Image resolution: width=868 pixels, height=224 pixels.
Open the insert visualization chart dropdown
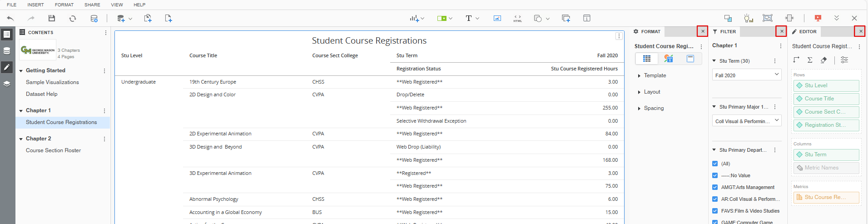pyautogui.click(x=417, y=18)
